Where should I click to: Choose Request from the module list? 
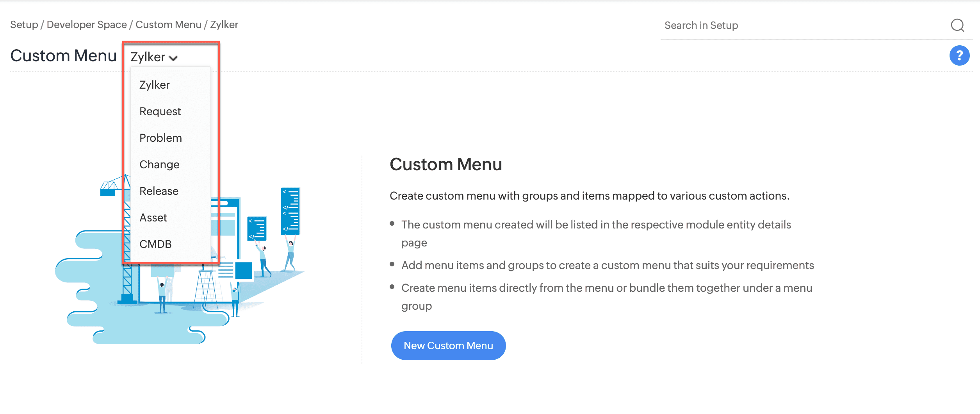tap(160, 111)
